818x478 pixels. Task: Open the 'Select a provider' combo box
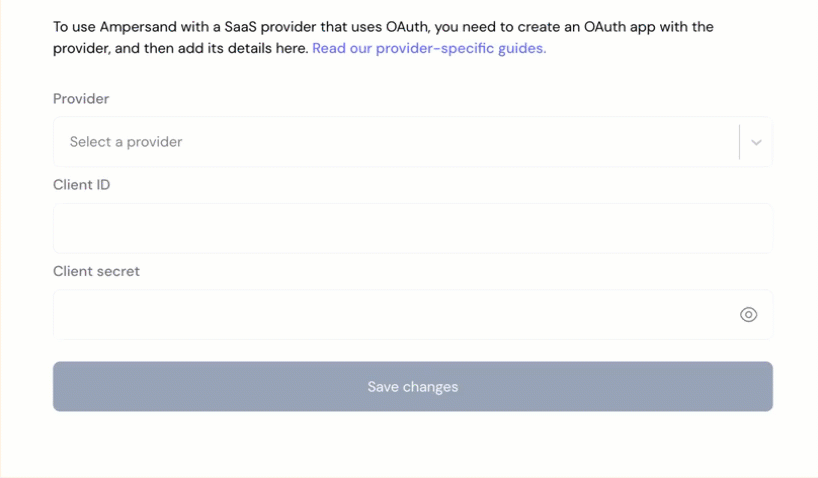pyautogui.click(x=413, y=142)
